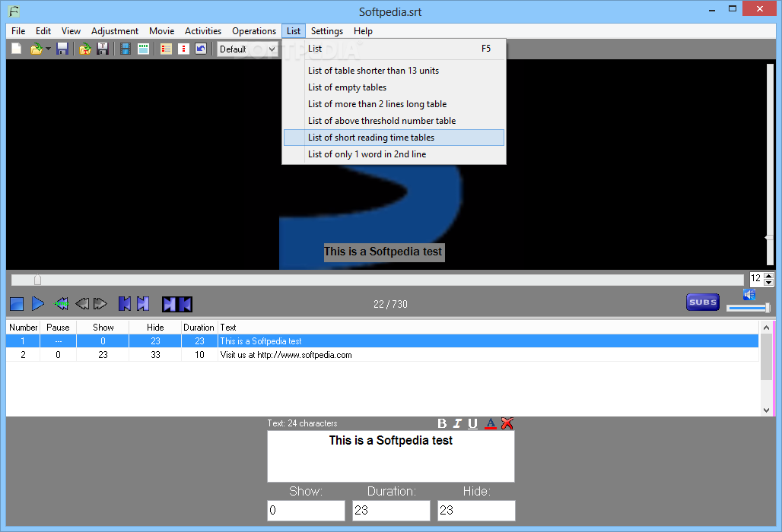Screen dimensions: 782x532
Task: Select subtitle row 'This is a Softpedia test'
Action: 383,341
